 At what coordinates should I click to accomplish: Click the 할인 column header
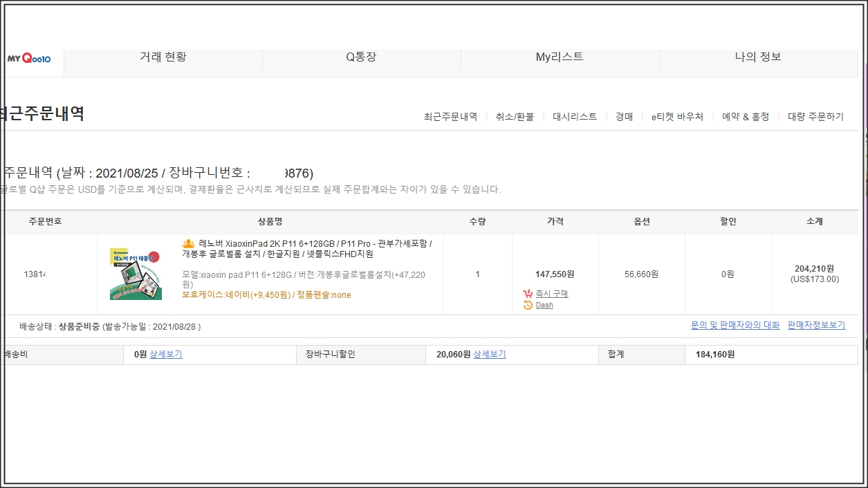(x=728, y=221)
